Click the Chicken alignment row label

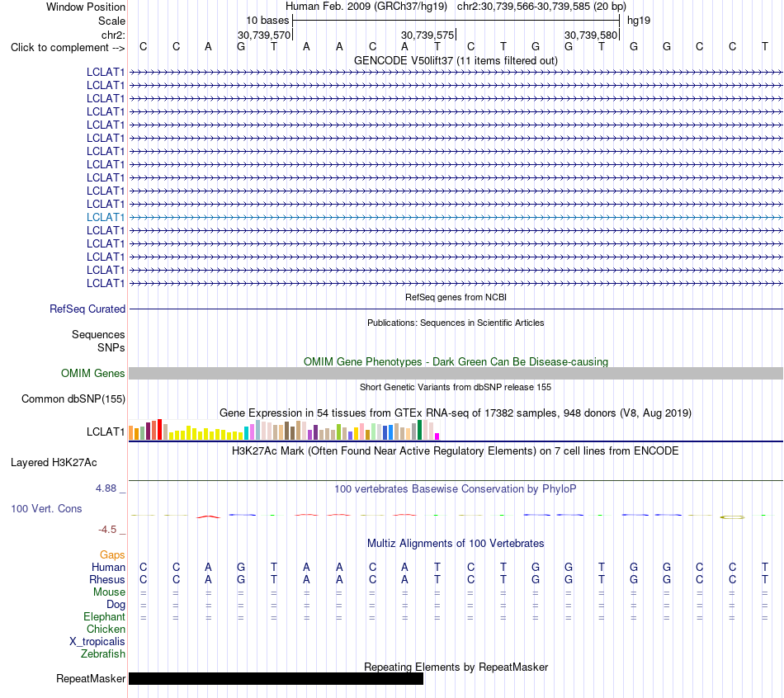[106, 629]
